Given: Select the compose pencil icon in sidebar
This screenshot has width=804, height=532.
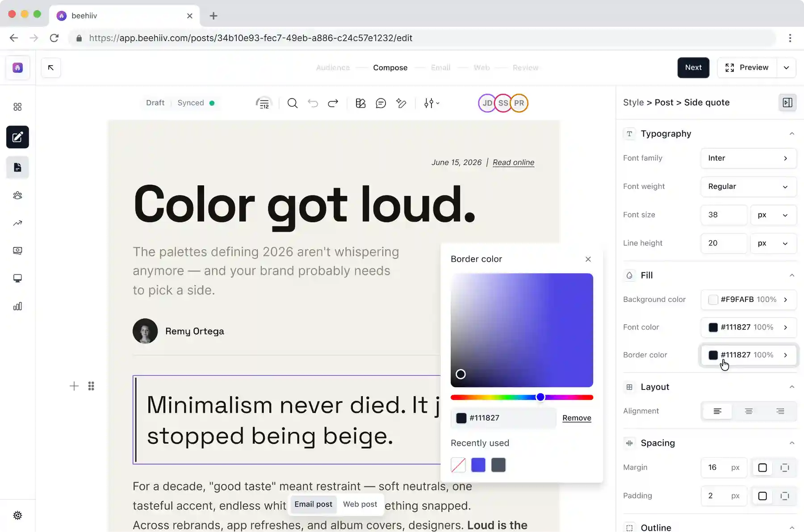Looking at the screenshot, I should coord(17,137).
